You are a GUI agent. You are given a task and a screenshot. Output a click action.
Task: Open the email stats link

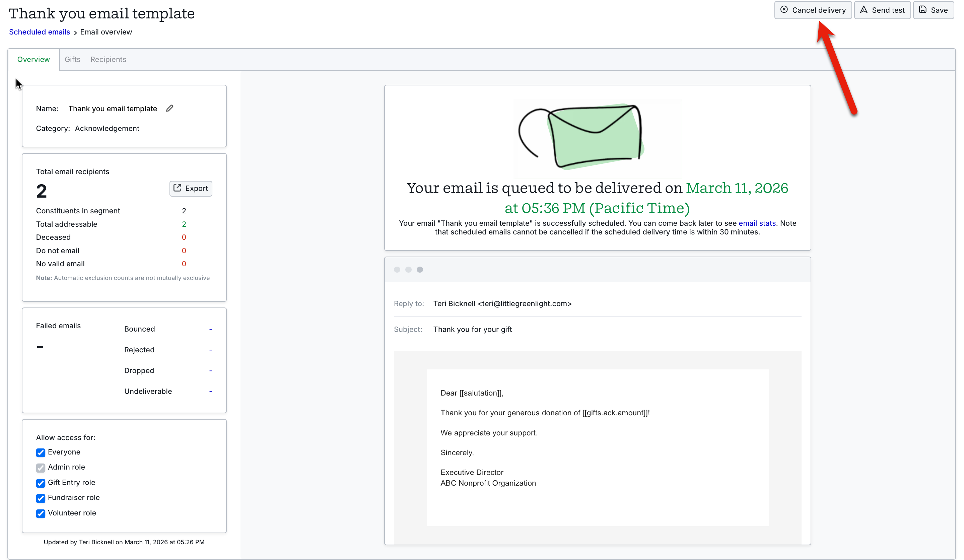[x=757, y=223]
